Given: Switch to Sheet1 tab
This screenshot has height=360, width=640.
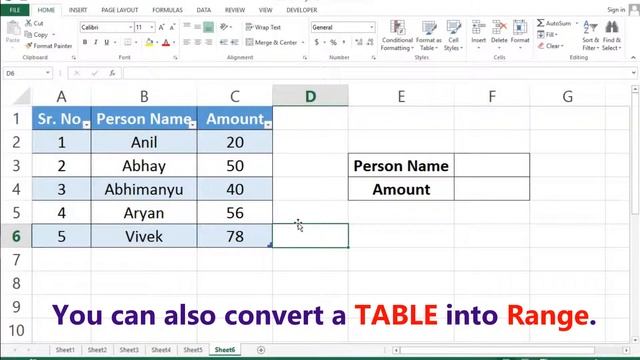Looking at the screenshot, I should point(65,350).
